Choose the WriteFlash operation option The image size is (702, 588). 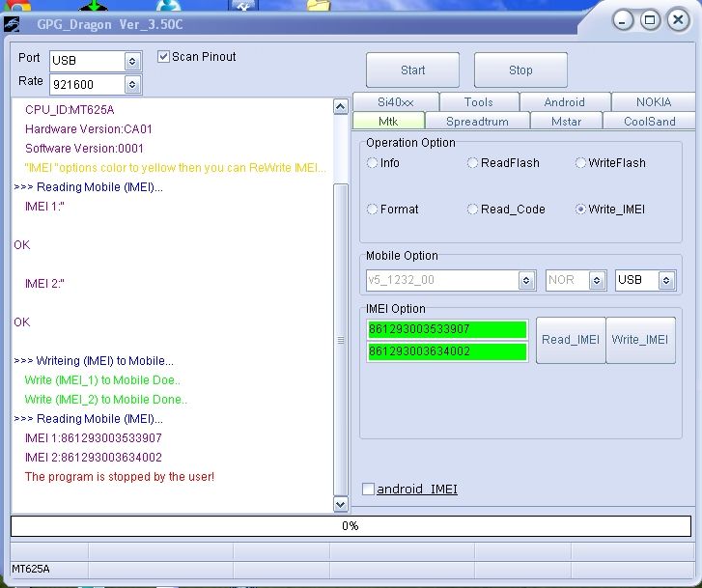coord(581,163)
